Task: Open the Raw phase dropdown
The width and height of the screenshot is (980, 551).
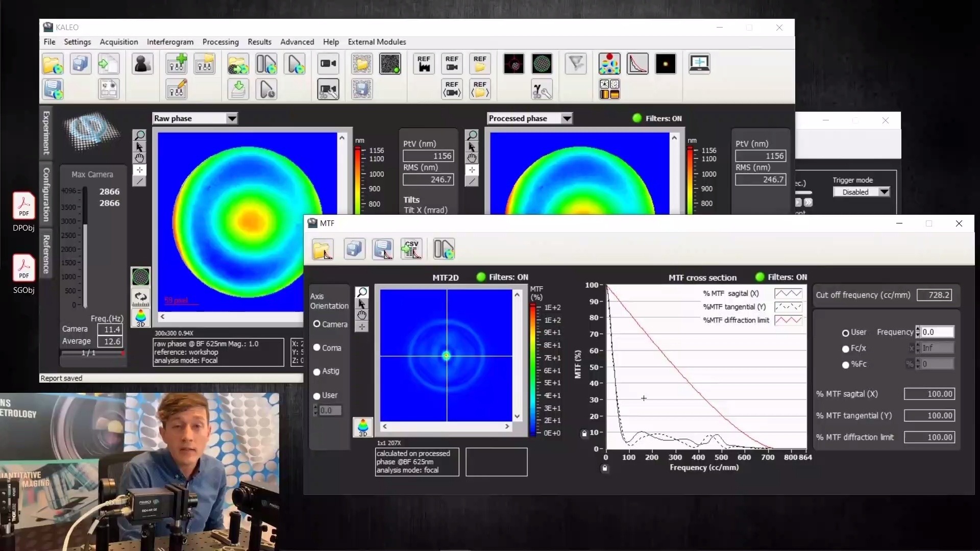Action: (232, 118)
